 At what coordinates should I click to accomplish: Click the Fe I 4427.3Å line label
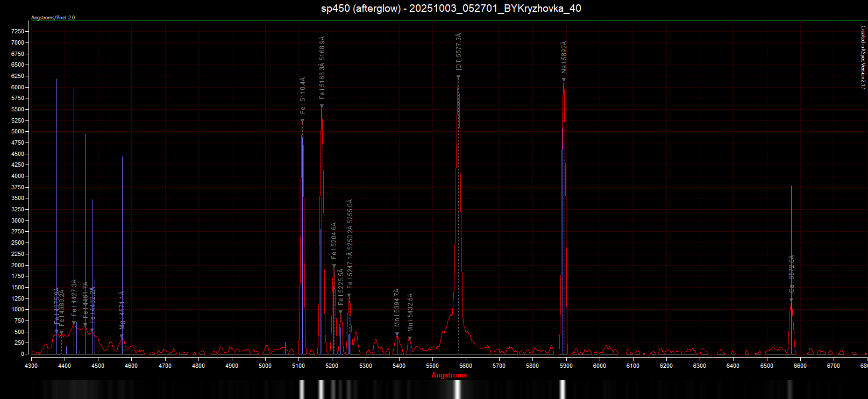[74, 297]
